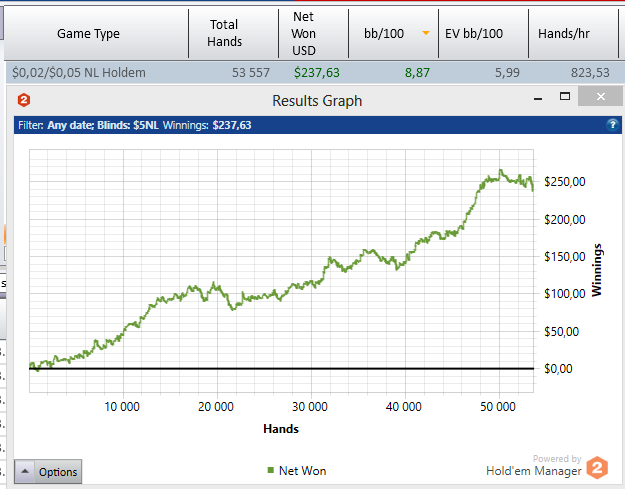Open the Options button
This screenshot has height=489, width=625.
click(48, 471)
